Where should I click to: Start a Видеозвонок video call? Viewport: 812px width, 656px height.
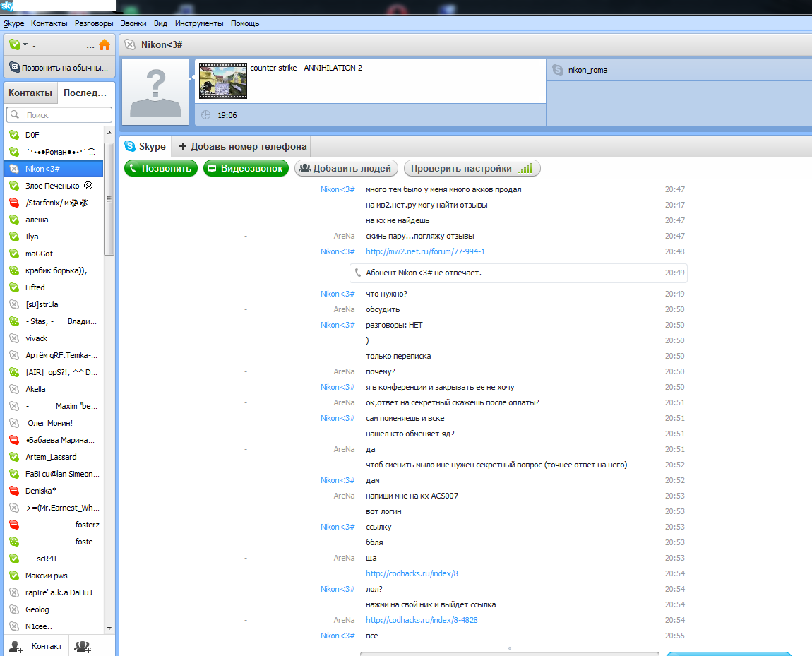(x=246, y=168)
